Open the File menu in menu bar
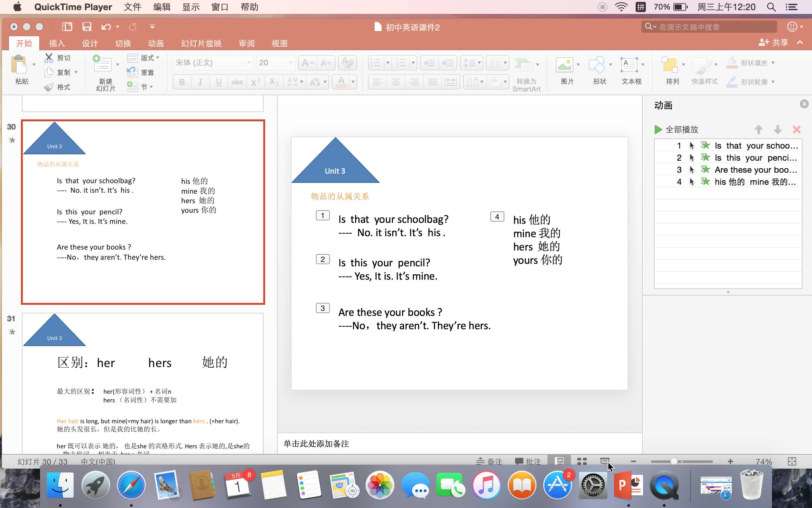Viewport: 812px width, 508px height. [132, 7]
